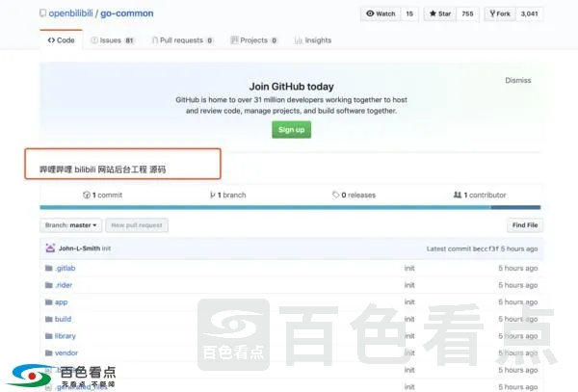This screenshot has width=578, height=392.
Task: Click the repository book icon beside openbilibili
Action: coord(44,14)
